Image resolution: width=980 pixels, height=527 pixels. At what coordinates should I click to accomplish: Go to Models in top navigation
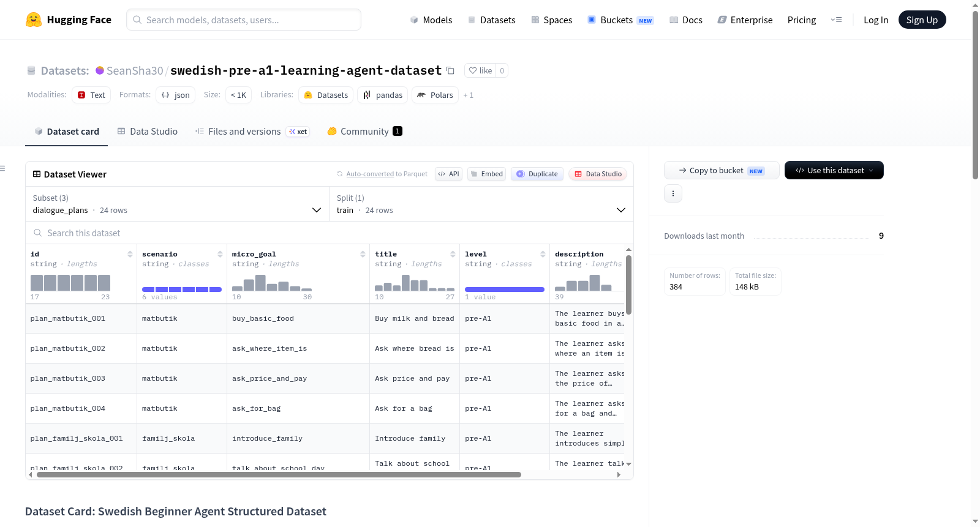point(431,20)
